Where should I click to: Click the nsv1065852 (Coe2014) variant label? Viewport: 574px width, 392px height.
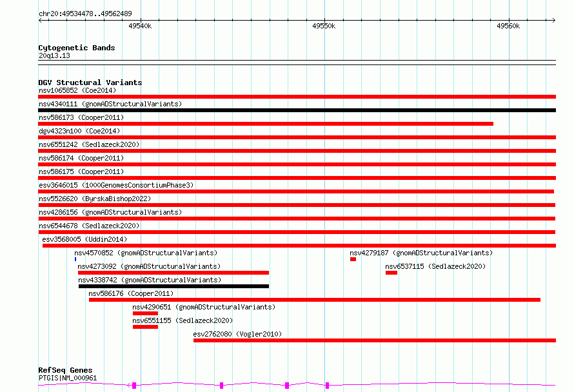pos(77,90)
